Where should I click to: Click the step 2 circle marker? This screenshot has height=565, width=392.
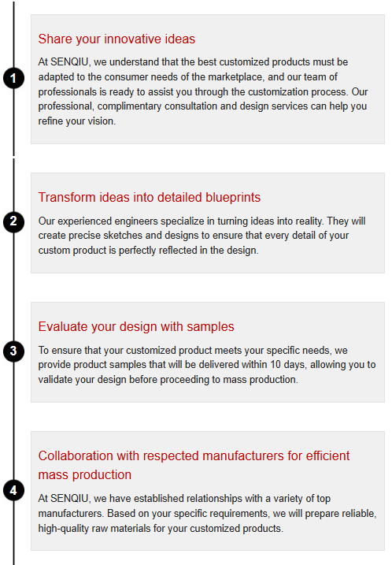pyautogui.click(x=13, y=221)
